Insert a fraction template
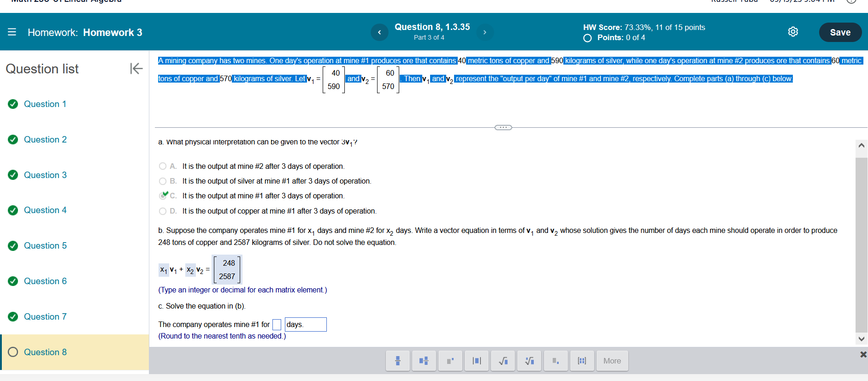Image resolution: width=868 pixels, height=381 pixels. (398, 361)
